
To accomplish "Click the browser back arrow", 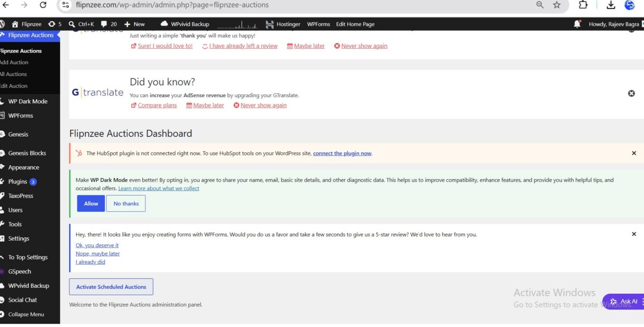I will click(x=6, y=5).
